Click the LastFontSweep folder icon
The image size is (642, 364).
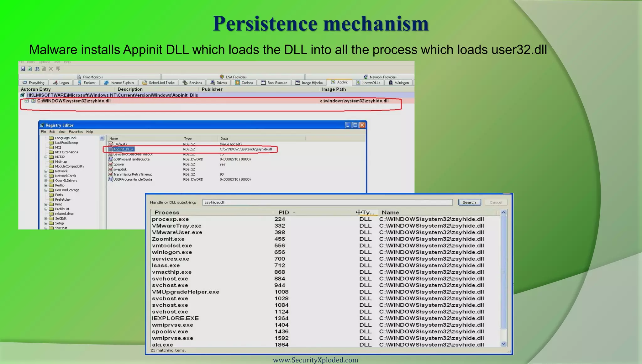[51, 142]
